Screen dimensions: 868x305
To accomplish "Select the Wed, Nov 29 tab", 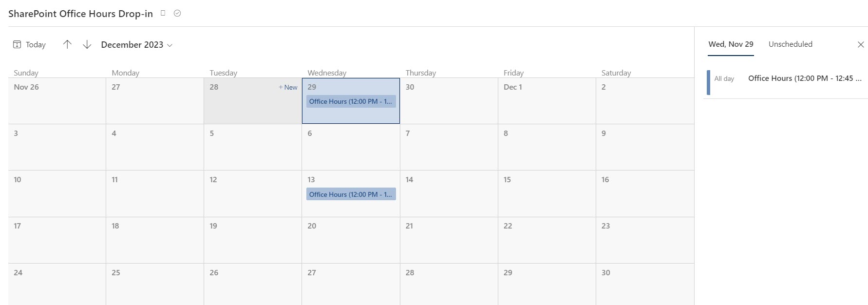I will coord(731,44).
